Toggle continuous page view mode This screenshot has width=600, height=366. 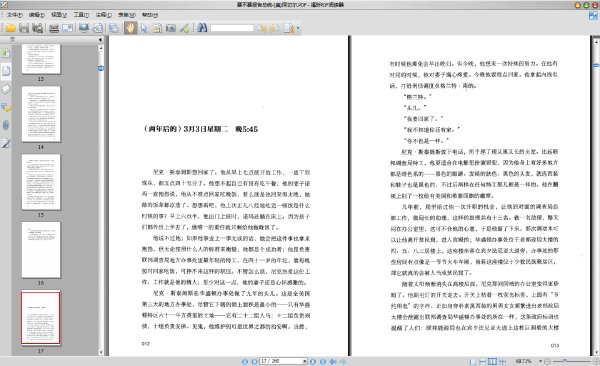(483, 361)
